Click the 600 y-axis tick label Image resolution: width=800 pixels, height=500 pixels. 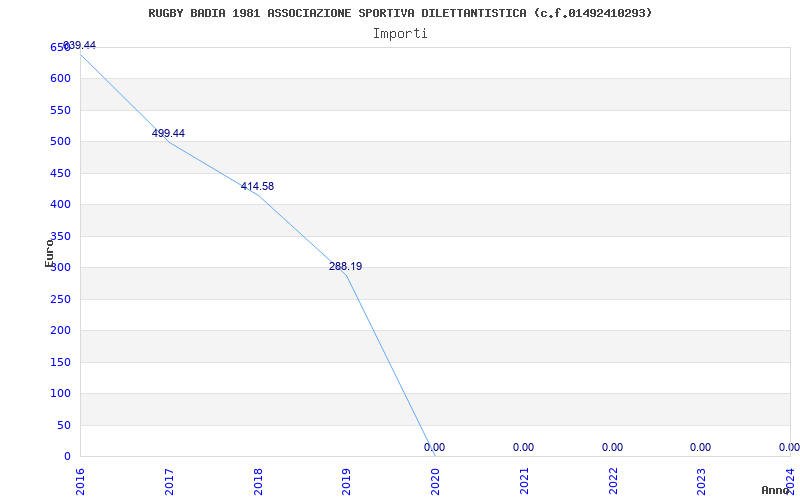coord(60,79)
